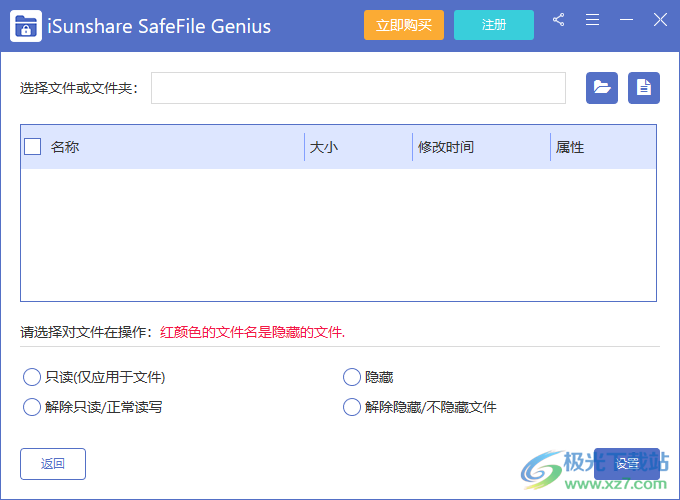Click the 名称 column header

click(65, 147)
